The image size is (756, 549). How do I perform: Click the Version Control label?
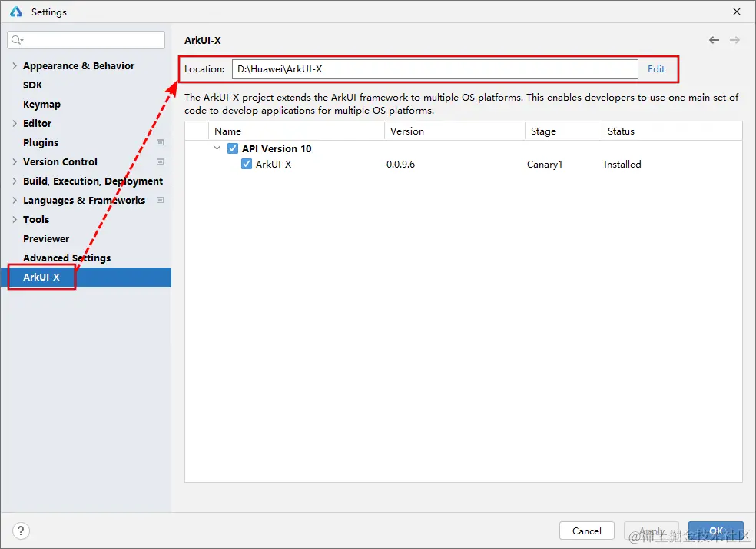point(60,162)
